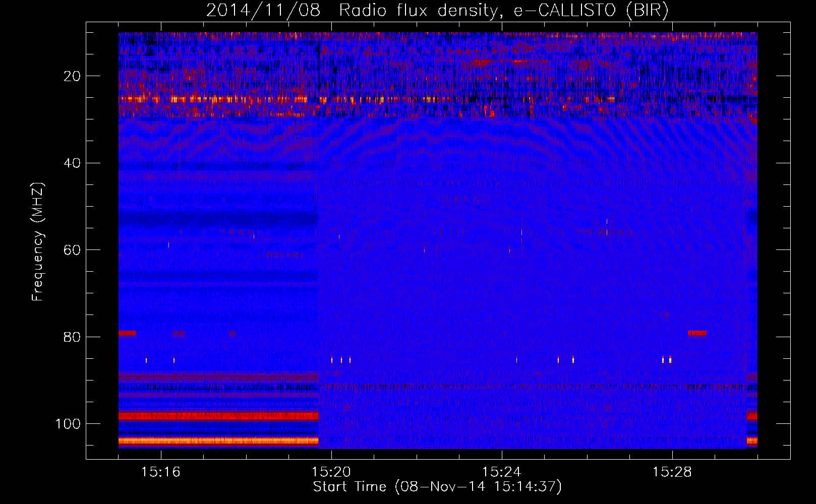Click the 15:28 time tick label

click(672, 472)
